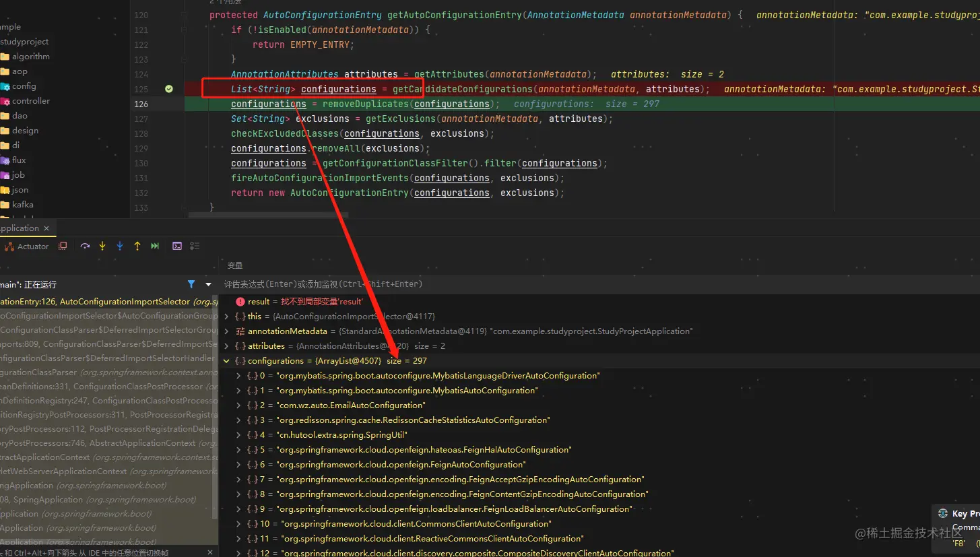Viewport: 980px width, 557px height.
Task: Click the job package folder icon
Action: (x=5, y=175)
